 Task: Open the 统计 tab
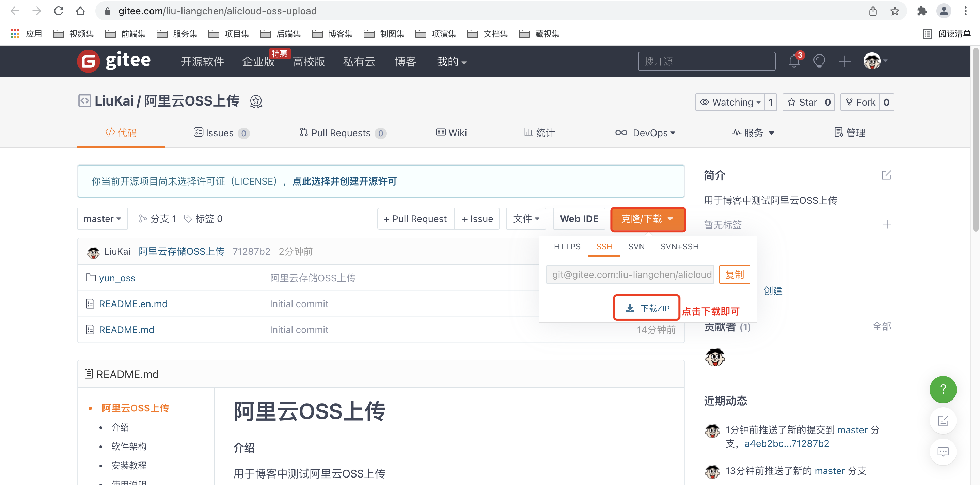[x=539, y=133]
